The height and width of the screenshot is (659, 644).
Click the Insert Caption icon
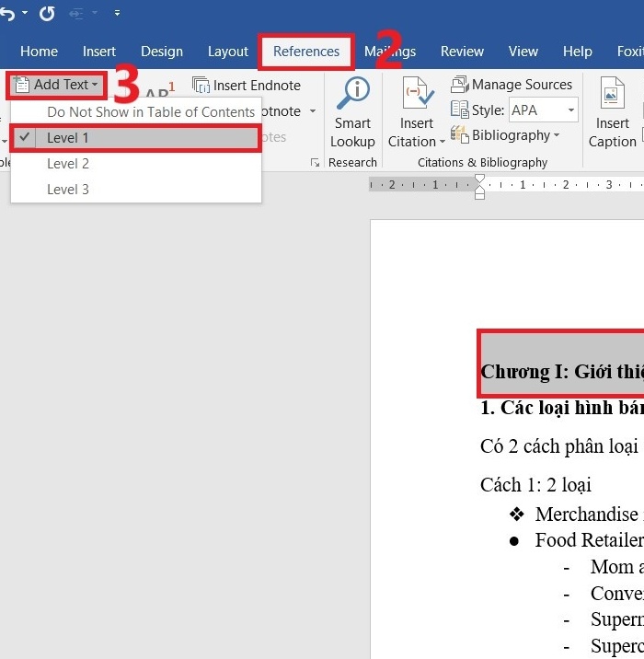612,93
